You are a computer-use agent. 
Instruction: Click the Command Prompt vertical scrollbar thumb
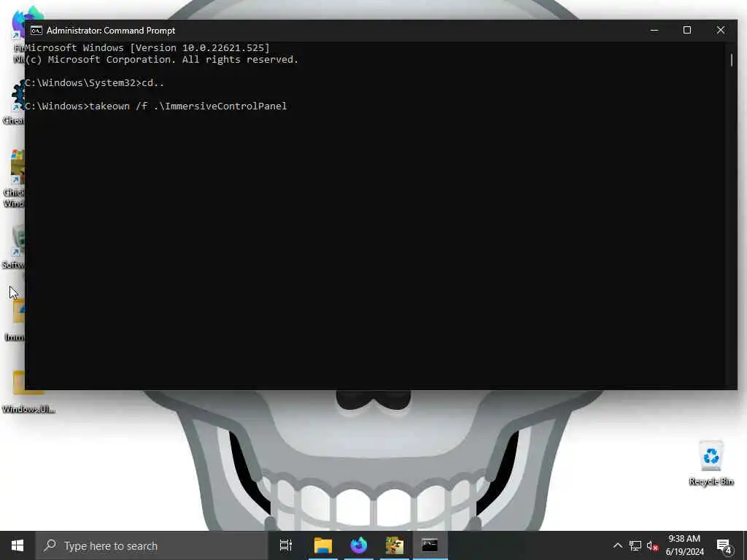(732, 60)
